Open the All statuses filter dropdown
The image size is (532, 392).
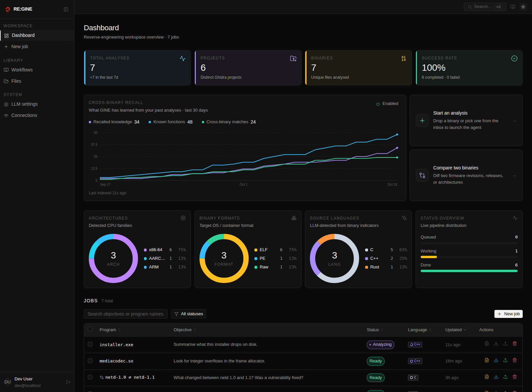coord(189,314)
